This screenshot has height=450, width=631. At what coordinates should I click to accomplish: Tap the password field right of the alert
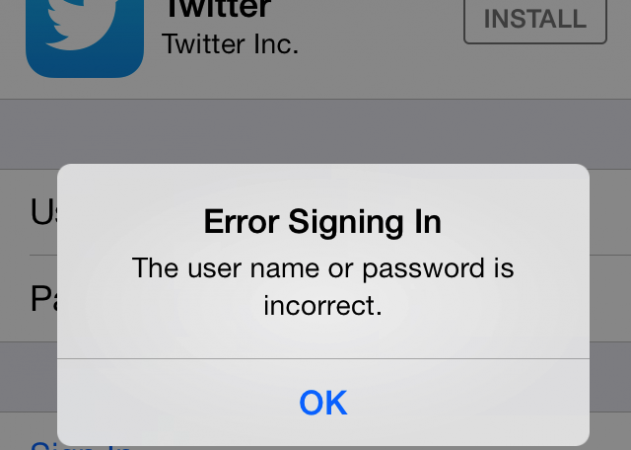click(x=610, y=299)
